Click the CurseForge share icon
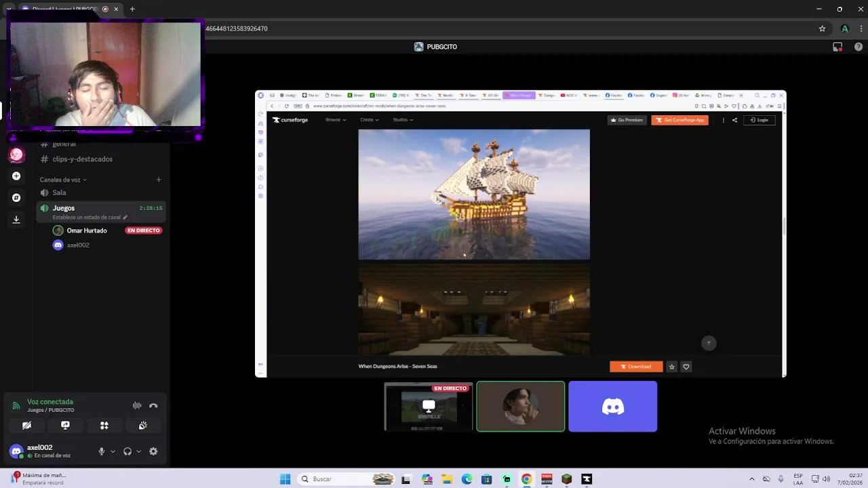This screenshot has height=488, width=868. [x=734, y=120]
